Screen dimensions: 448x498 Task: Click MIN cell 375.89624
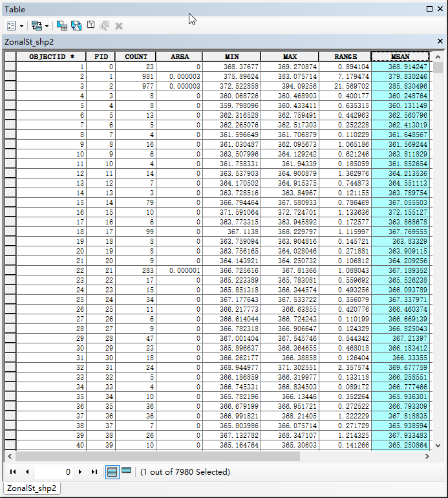pyautogui.click(x=231, y=76)
